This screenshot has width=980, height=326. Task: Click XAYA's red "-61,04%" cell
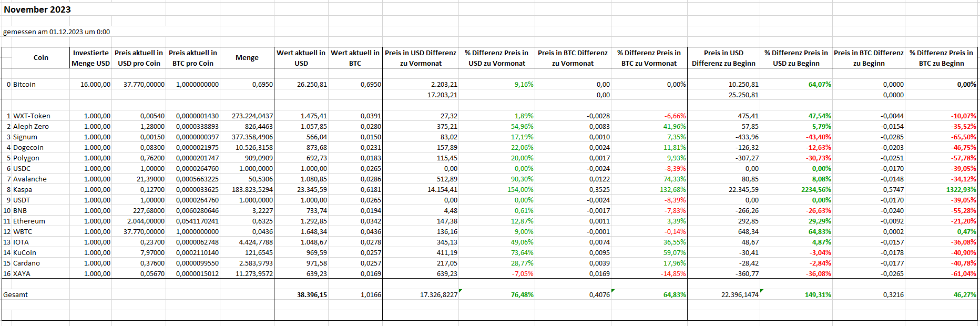pos(963,273)
